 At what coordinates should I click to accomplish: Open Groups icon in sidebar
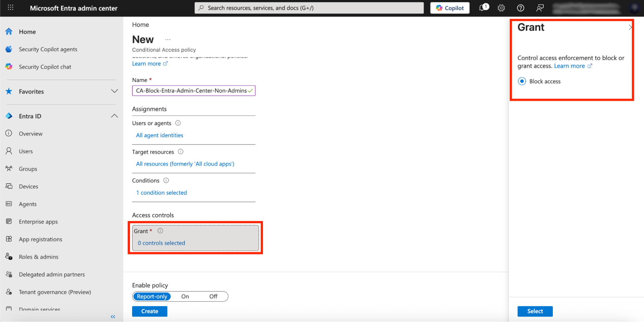pos(9,169)
